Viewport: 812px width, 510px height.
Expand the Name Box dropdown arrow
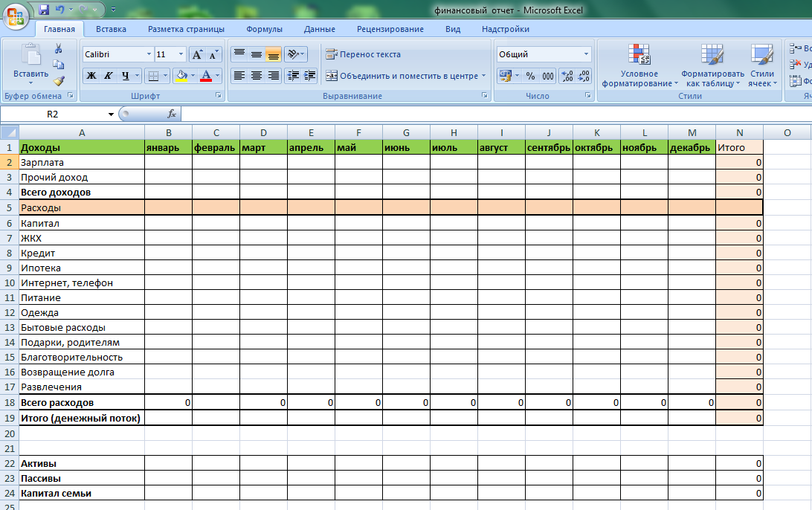111,114
